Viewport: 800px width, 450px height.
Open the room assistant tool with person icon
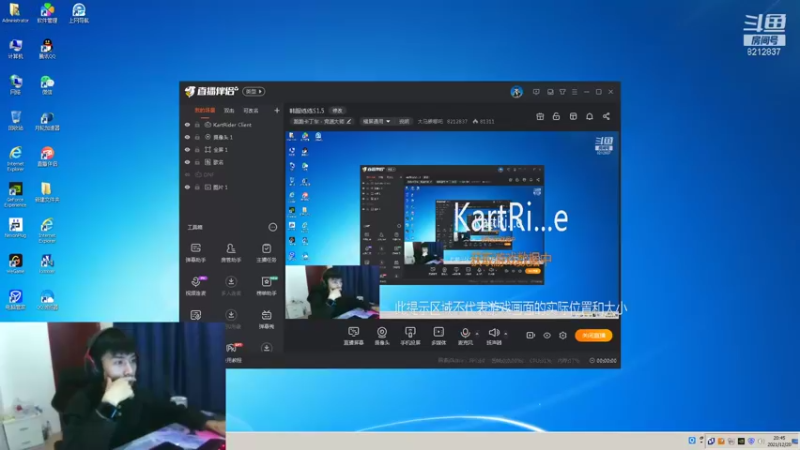pyautogui.click(x=231, y=253)
